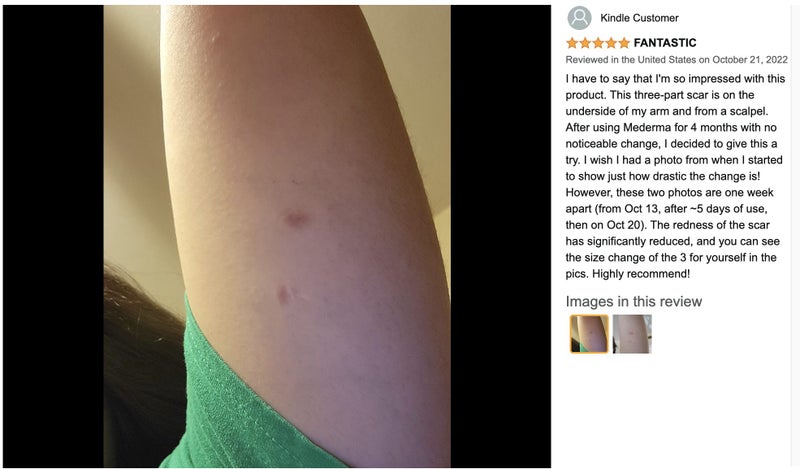
Task: Open the Kindle Customer profile name
Action: (x=639, y=18)
